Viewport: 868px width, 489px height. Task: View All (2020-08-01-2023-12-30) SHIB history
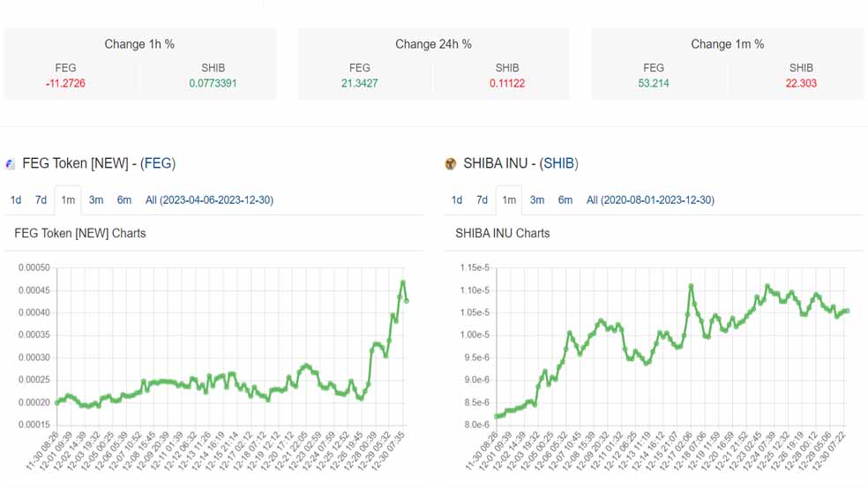[x=650, y=200]
